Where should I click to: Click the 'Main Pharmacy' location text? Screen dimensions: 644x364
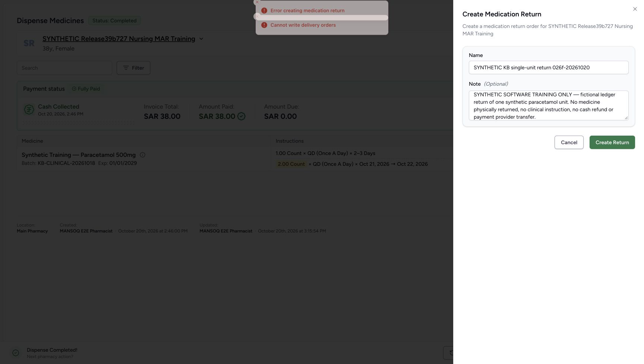coord(32,231)
